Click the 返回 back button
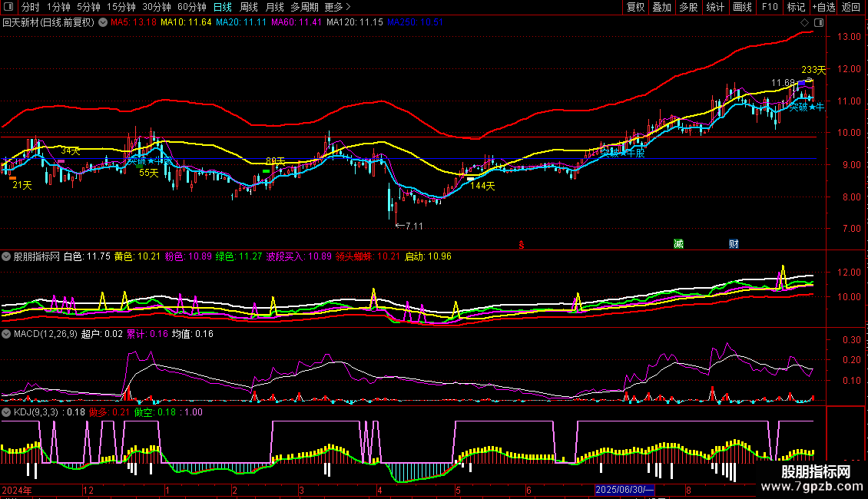This screenshot has width=868, height=499. click(x=851, y=7)
